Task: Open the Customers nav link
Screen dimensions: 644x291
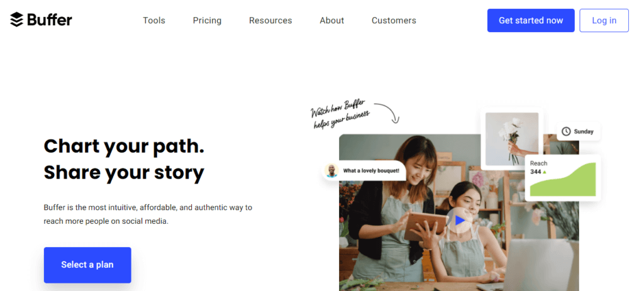Action: [x=394, y=21]
